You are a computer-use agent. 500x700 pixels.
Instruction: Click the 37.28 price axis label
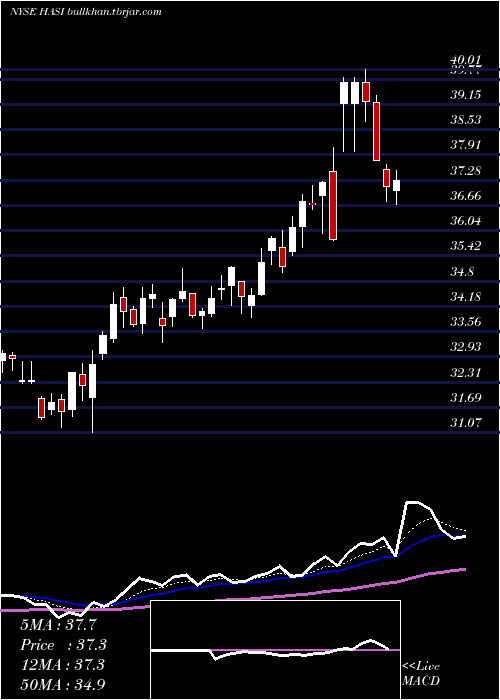tap(465, 171)
